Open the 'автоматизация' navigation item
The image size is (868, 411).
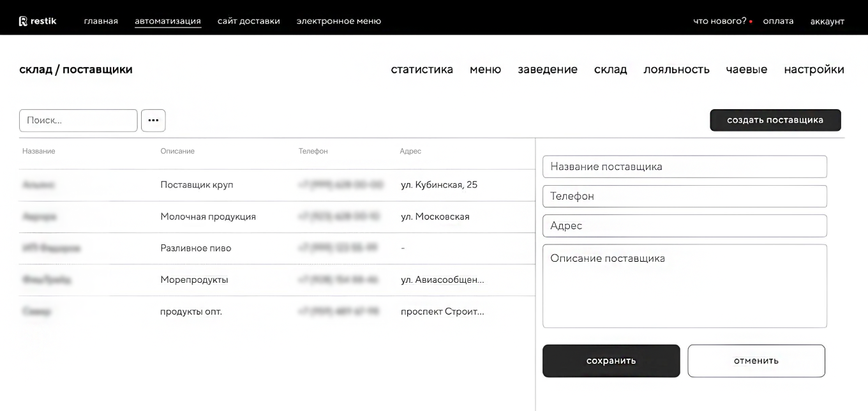click(168, 20)
